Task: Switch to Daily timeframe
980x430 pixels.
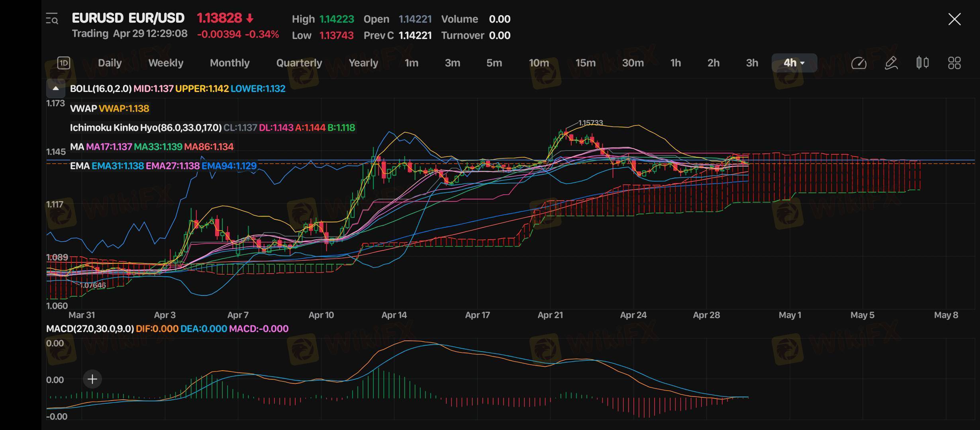Action: click(110, 63)
